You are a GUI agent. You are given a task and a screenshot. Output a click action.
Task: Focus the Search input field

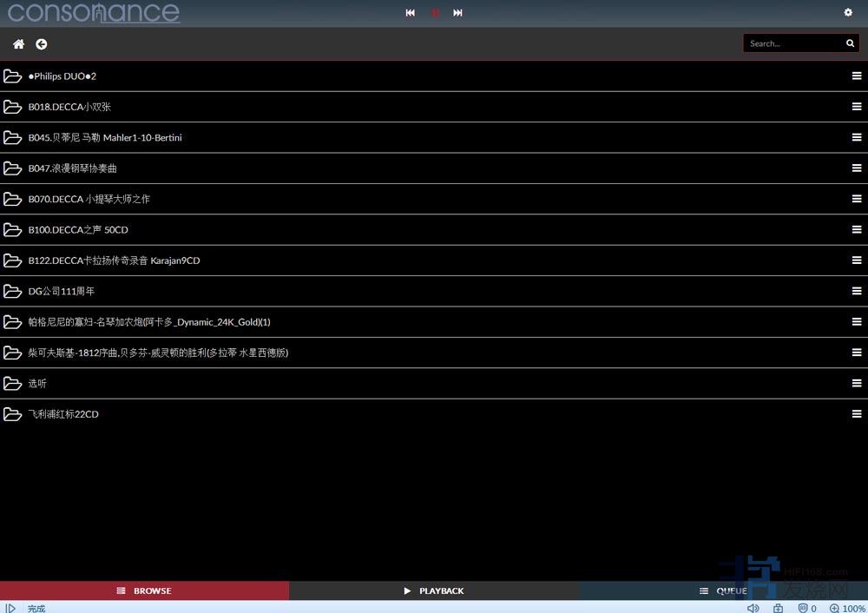pyautogui.click(x=792, y=43)
